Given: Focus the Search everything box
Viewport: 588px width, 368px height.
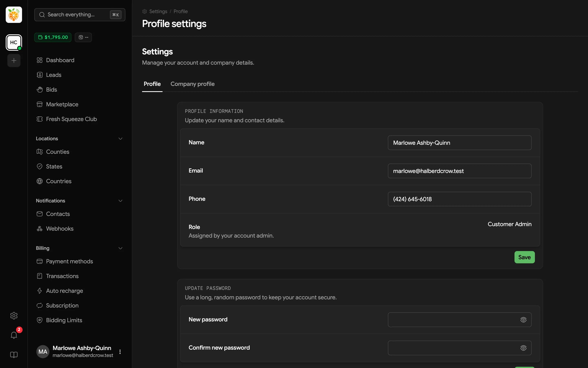Looking at the screenshot, I should 80,15.
